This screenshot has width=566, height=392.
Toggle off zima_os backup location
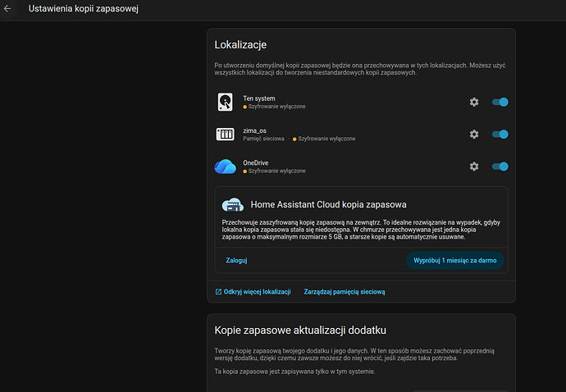(x=500, y=134)
